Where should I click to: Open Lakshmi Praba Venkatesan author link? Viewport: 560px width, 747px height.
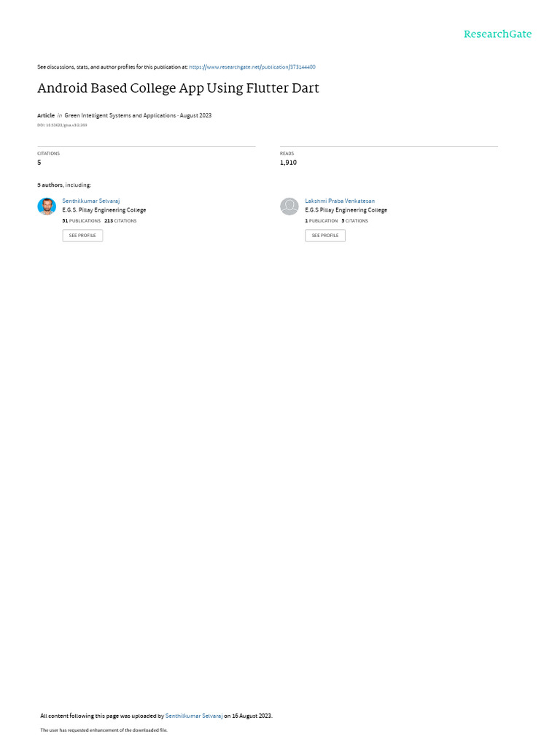click(x=340, y=201)
